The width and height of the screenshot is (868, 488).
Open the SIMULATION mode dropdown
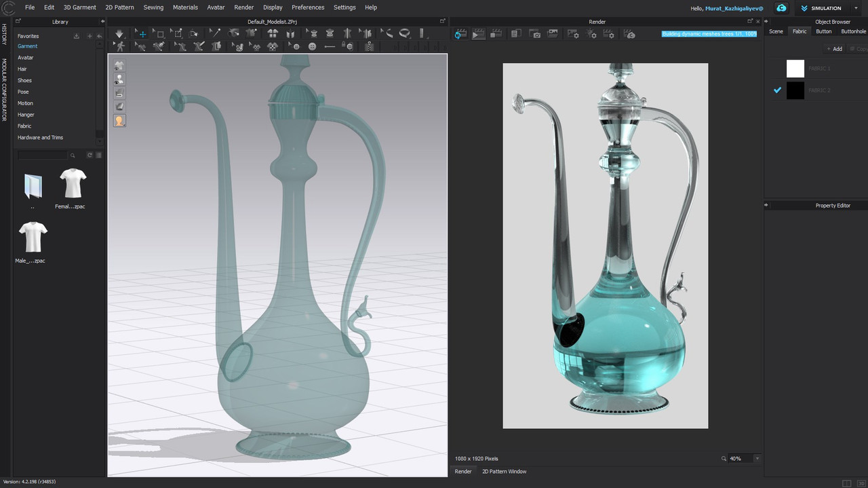[856, 8]
